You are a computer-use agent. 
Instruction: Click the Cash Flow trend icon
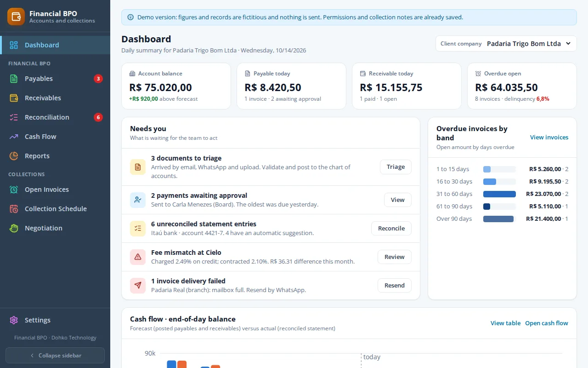(x=14, y=137)
